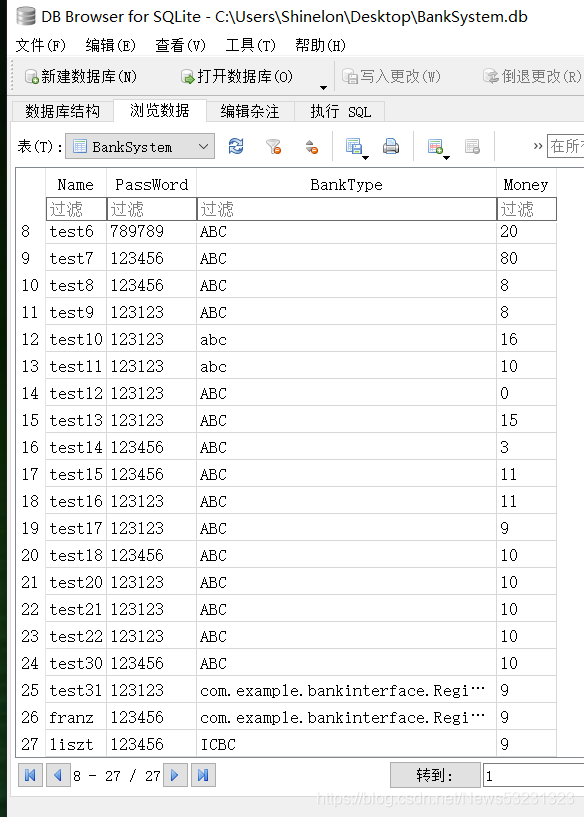
Task: Click the previous page arrow icon
Action: (58, 775)
